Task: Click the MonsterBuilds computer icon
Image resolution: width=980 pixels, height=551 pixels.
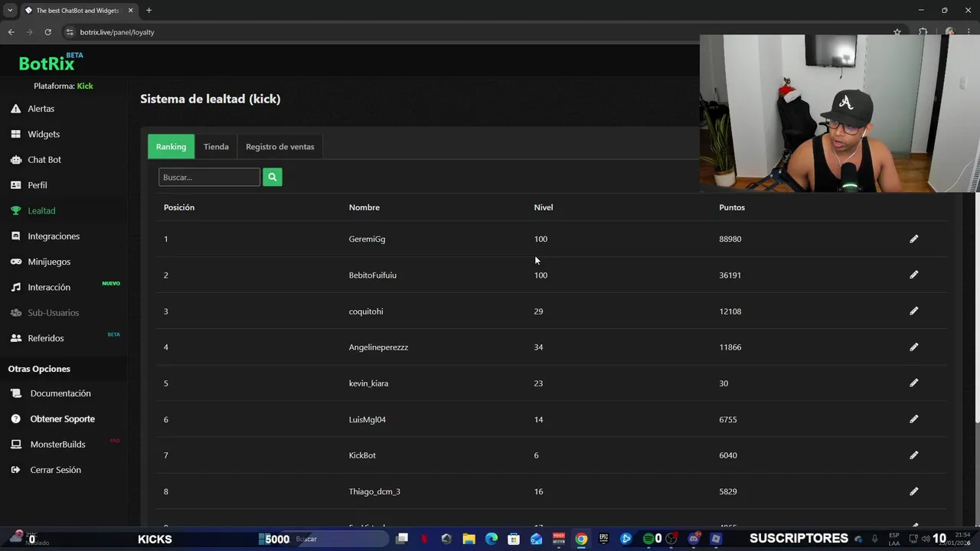Action: click(16, 444)
